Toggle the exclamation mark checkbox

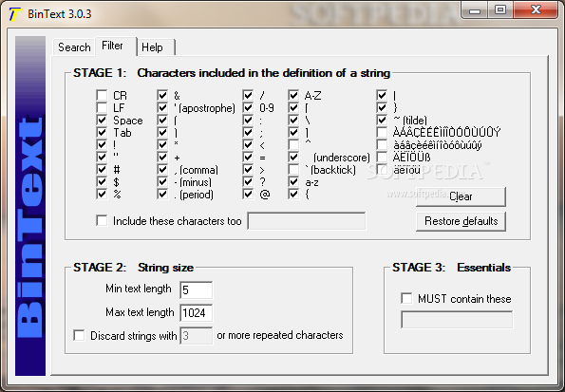click(x=102, y=145)
